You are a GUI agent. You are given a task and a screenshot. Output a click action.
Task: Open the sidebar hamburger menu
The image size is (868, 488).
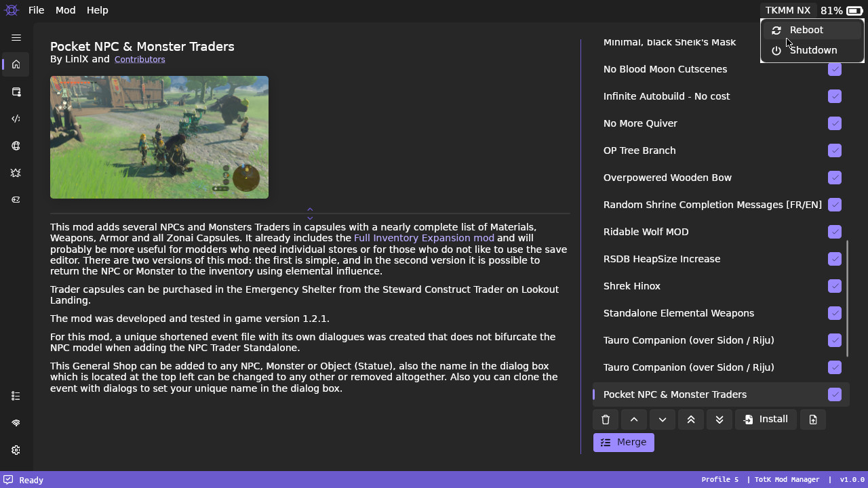[16, 37]
